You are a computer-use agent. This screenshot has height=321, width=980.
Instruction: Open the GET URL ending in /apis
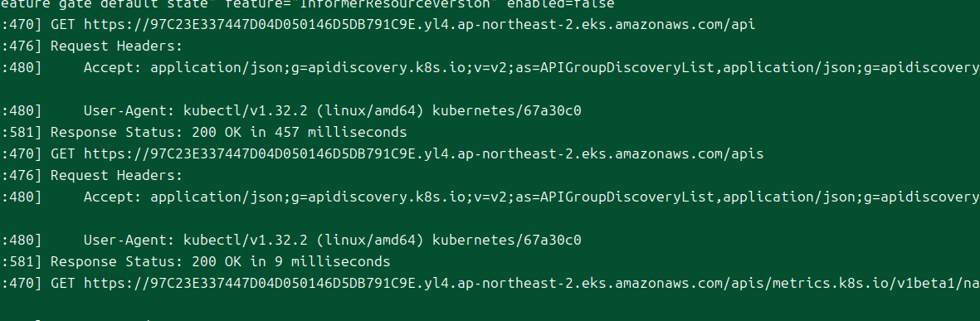point(424,153)
